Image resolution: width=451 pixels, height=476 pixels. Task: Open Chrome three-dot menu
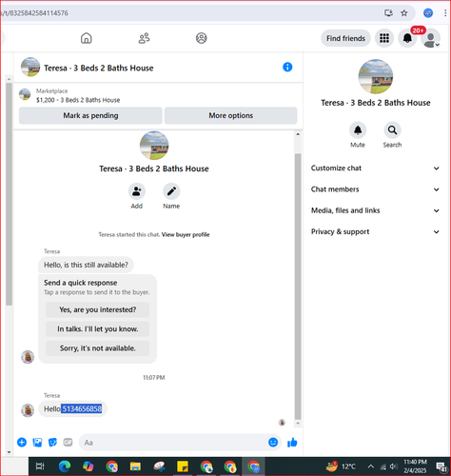[x=445, y=13]
